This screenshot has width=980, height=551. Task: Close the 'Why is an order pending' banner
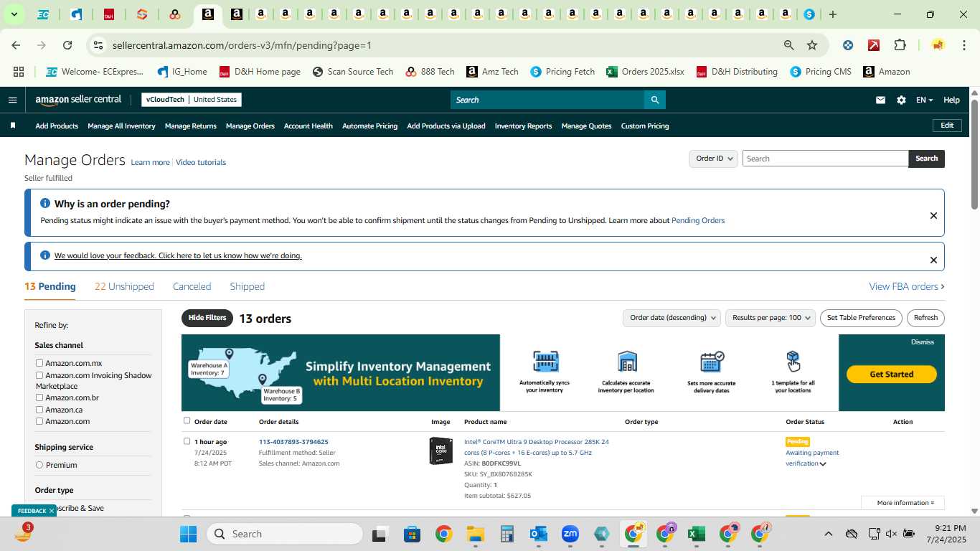[x=933, y=215]
